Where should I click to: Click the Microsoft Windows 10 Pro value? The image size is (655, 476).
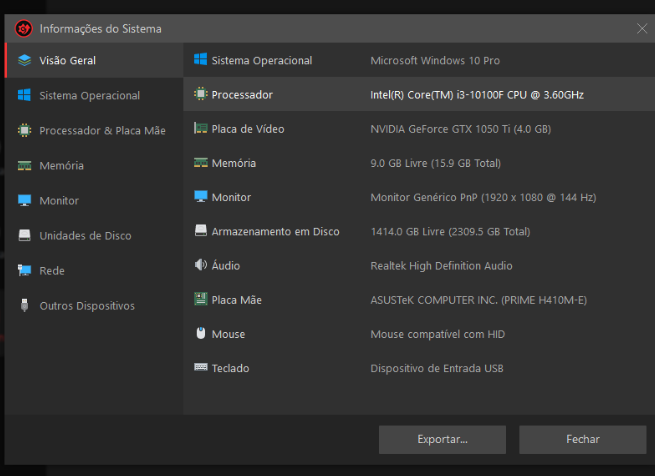tap(435, 61)
